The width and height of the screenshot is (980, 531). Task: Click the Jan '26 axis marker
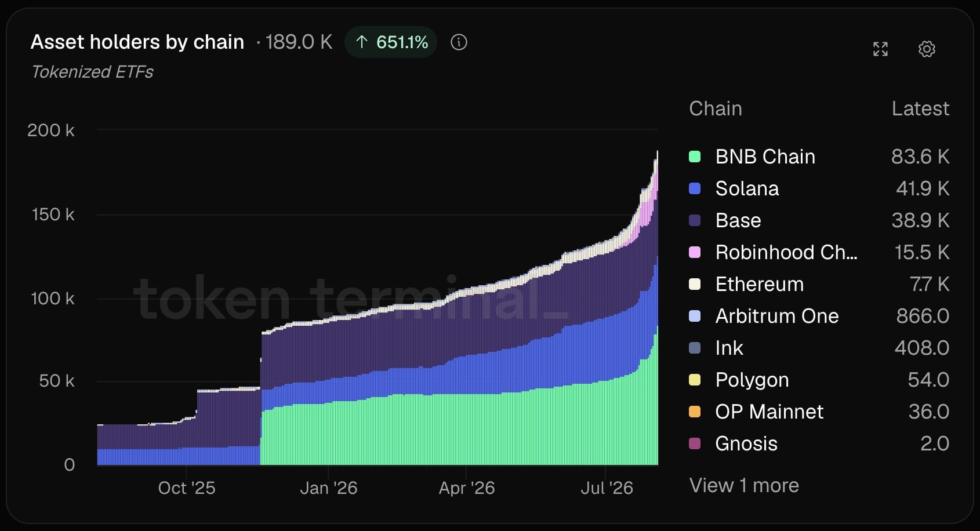pos(328,488)
